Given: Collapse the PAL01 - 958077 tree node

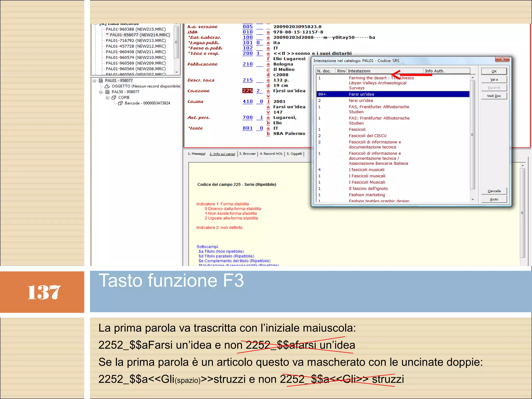Looking at the screenshot, I should click(94, 81).
